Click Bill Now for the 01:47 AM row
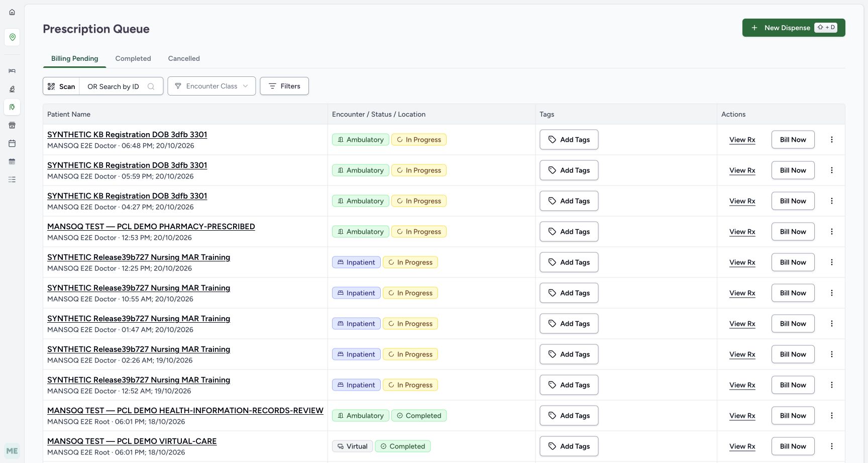Viewport: 868px width, 463px height. [793, 324]
